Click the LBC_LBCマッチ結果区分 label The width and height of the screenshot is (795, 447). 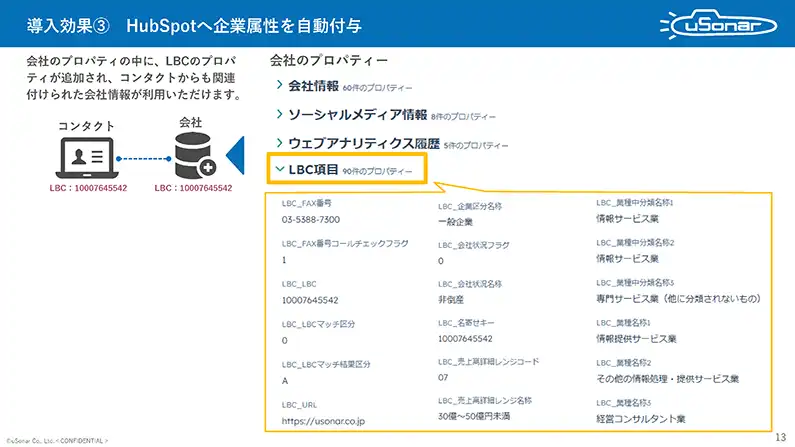pos(326,364)
